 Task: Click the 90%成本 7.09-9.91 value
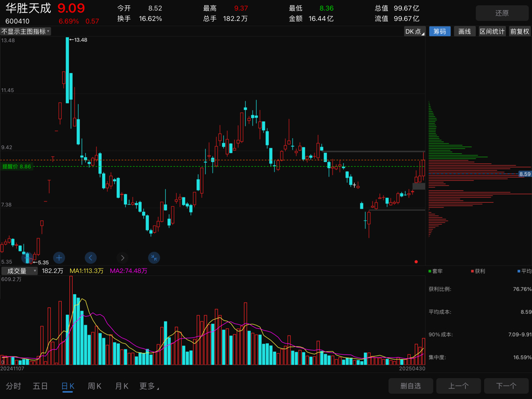tap(520, 335)
